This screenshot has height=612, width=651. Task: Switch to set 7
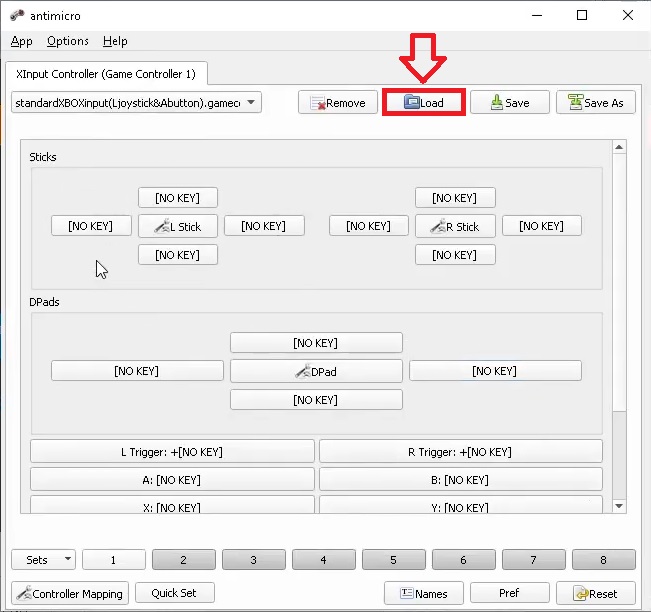click(534, 560)
